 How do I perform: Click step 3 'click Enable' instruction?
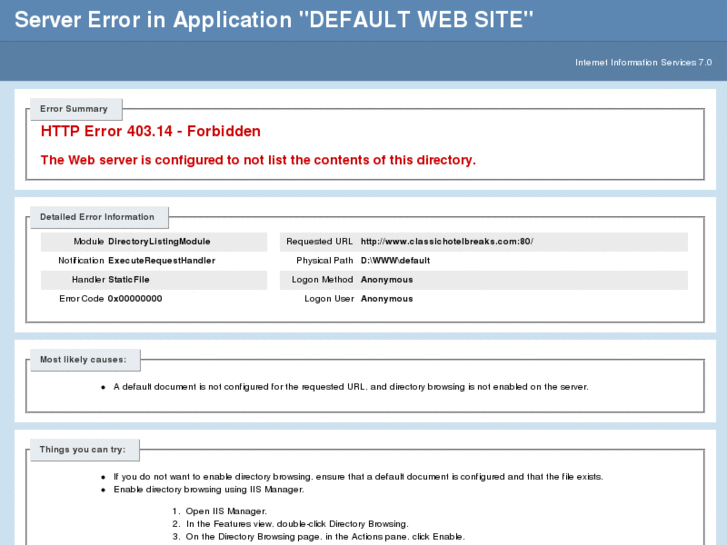pos(325,536)
